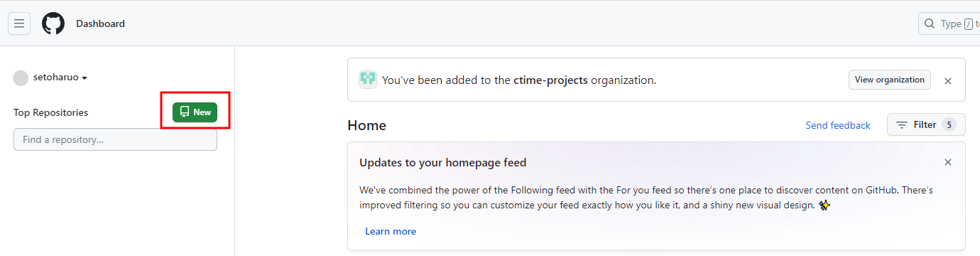Click the GitHub octocat logo
The width and height of the screenshot is (980, 256).
tap(53, 23)
